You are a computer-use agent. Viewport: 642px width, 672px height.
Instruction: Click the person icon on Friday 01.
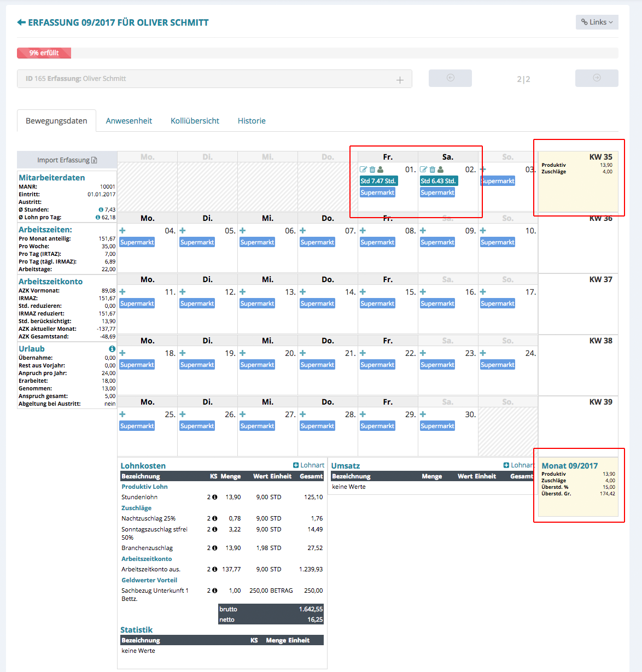point(381,170)
